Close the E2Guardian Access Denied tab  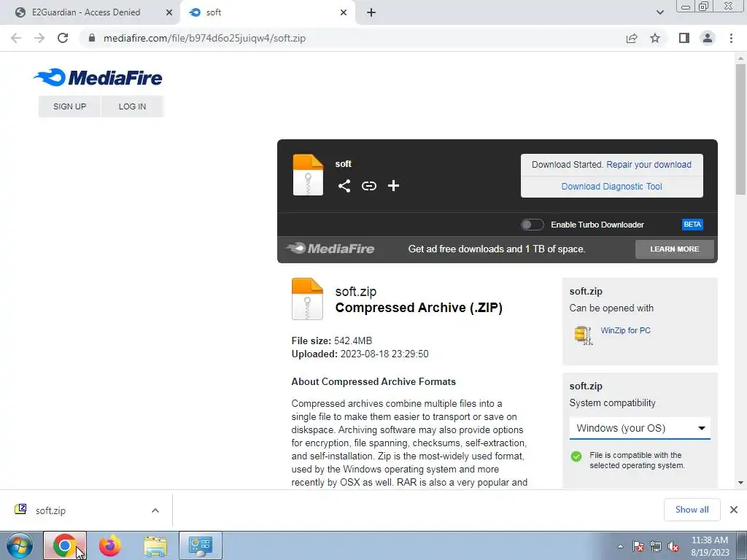[169, 12]
